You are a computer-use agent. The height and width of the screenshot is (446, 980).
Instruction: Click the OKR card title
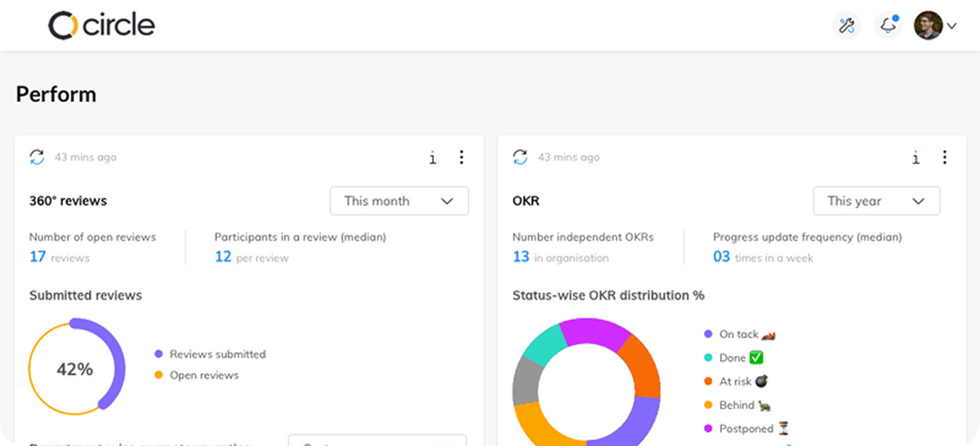pos(526,201)
